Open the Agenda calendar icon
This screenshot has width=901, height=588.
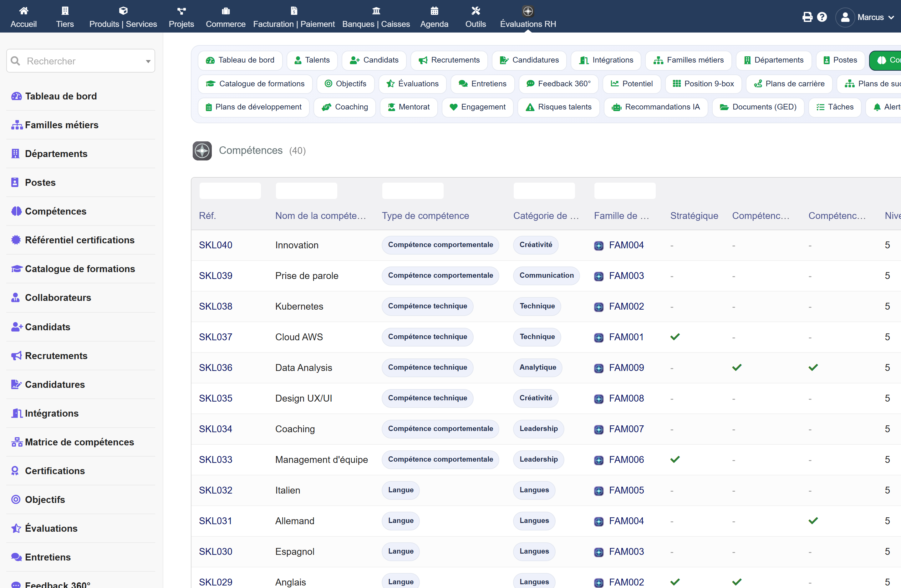434,11
